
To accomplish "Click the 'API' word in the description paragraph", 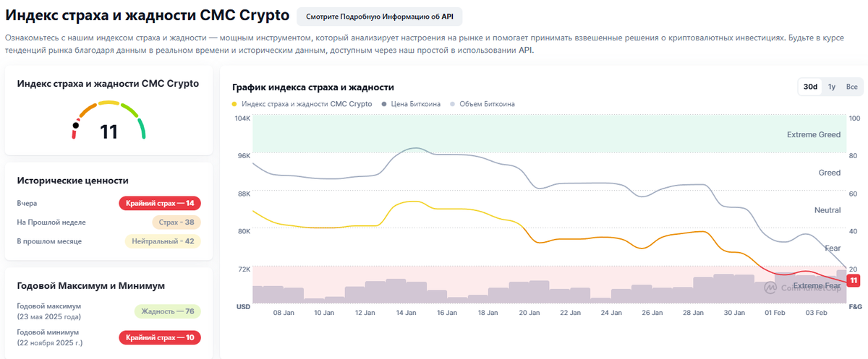I will (525, 51).
